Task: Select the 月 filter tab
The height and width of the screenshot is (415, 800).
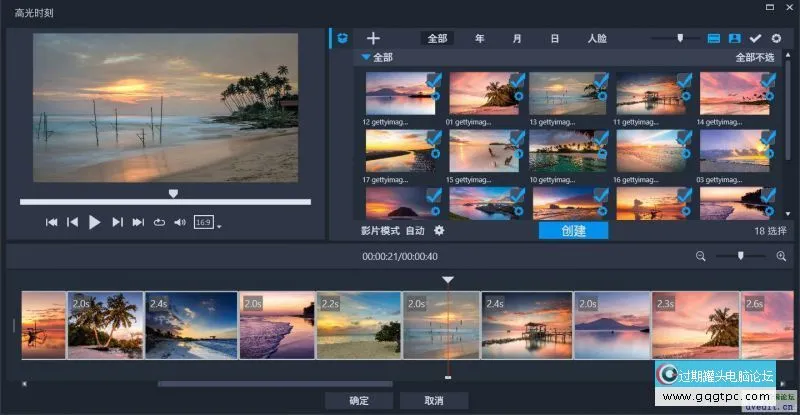Action: pos(517,38)
